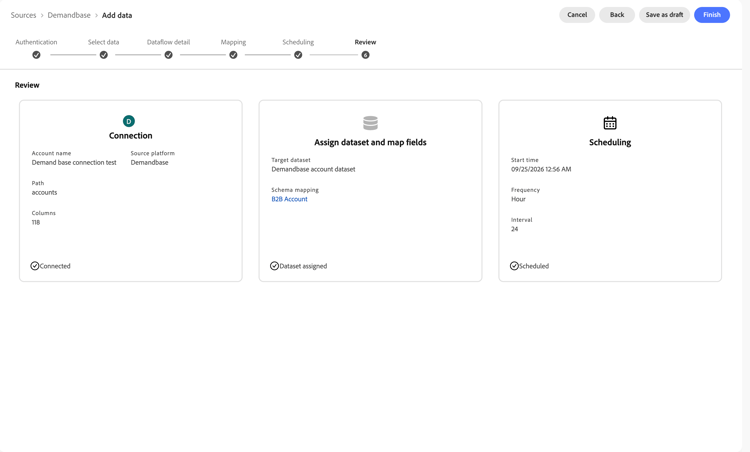Jump to the Mapping step circle
The height and width of the screenshot is (452, 750).
[x=233, y=55]
